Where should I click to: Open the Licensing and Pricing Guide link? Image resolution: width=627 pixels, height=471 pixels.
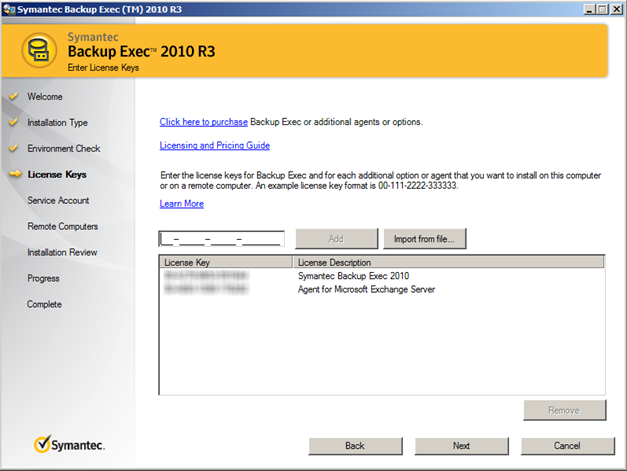(x=215, y=146)
